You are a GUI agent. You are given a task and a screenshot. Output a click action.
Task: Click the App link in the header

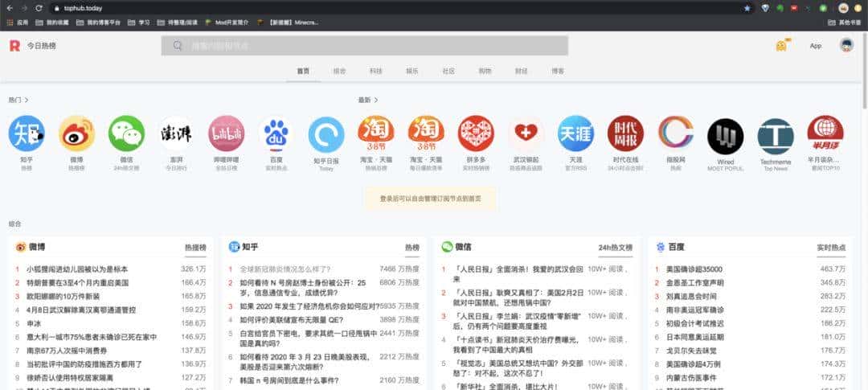pos(816,46)
